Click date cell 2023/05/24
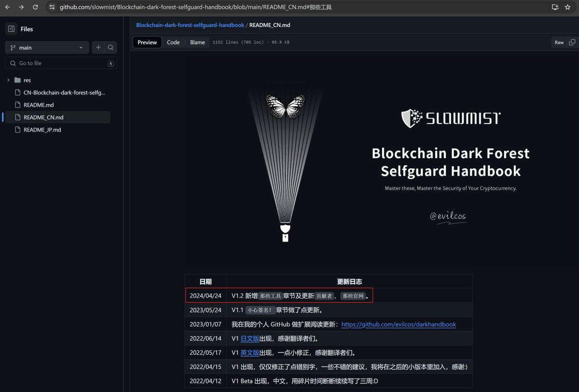The width and height of the screenshot is (579, 392). pos(206,310)
